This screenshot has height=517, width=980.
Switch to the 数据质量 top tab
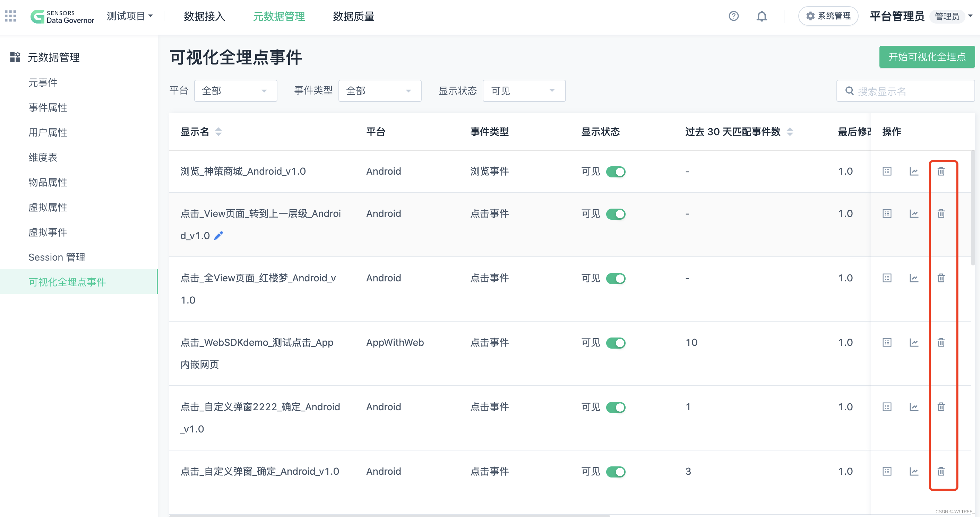[353, 16]
